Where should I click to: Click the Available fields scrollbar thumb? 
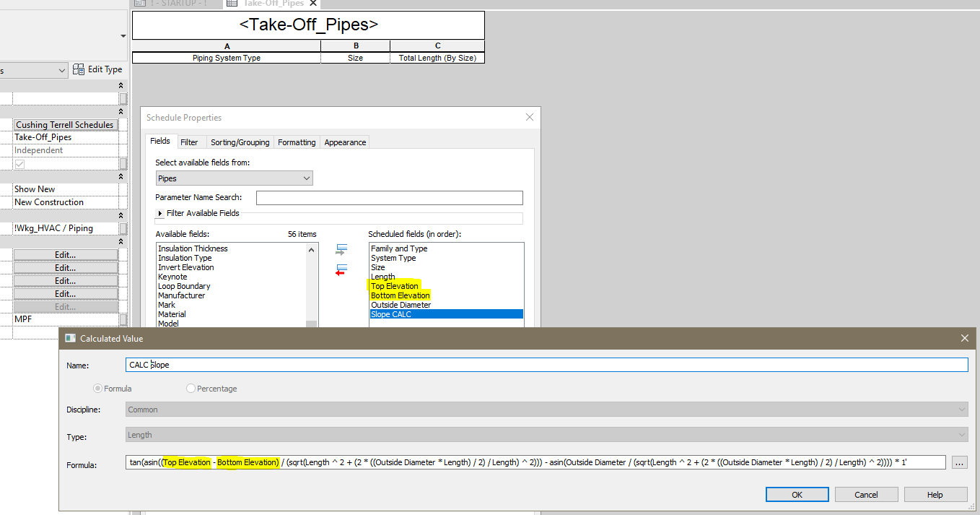312,324
